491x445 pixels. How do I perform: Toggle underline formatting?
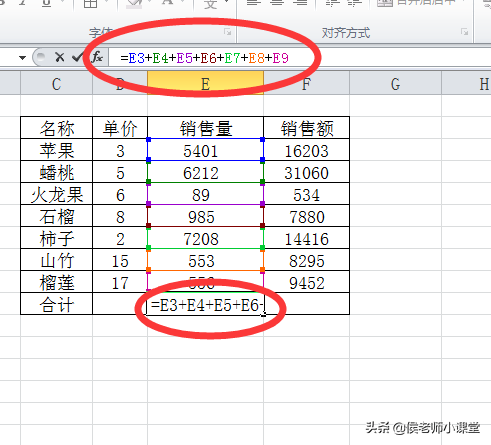pos(46,3)
